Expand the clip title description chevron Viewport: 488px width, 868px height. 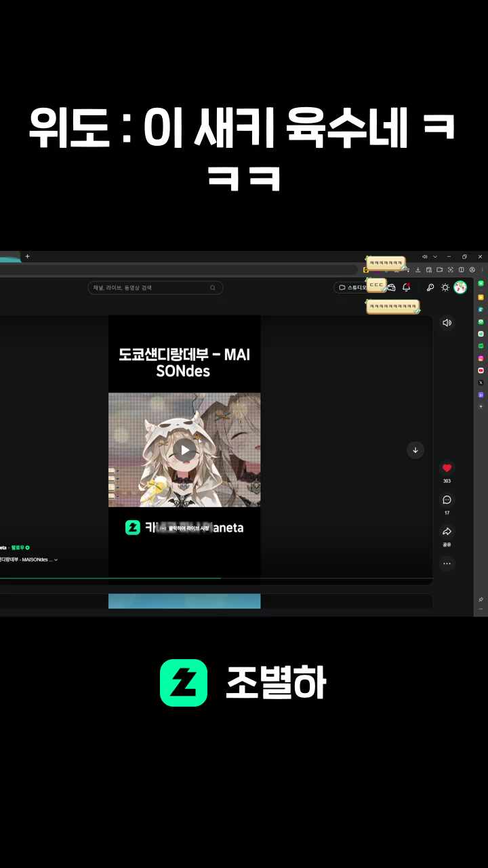click(x=56, y=560)
